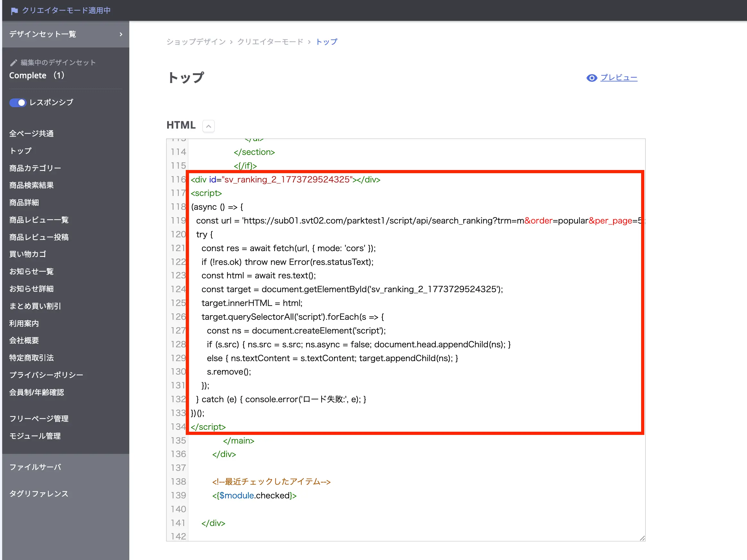Click the await fetch(url line
Viewport: 747px width, 560px height.
pyautogui.click(x=288, y=249)
